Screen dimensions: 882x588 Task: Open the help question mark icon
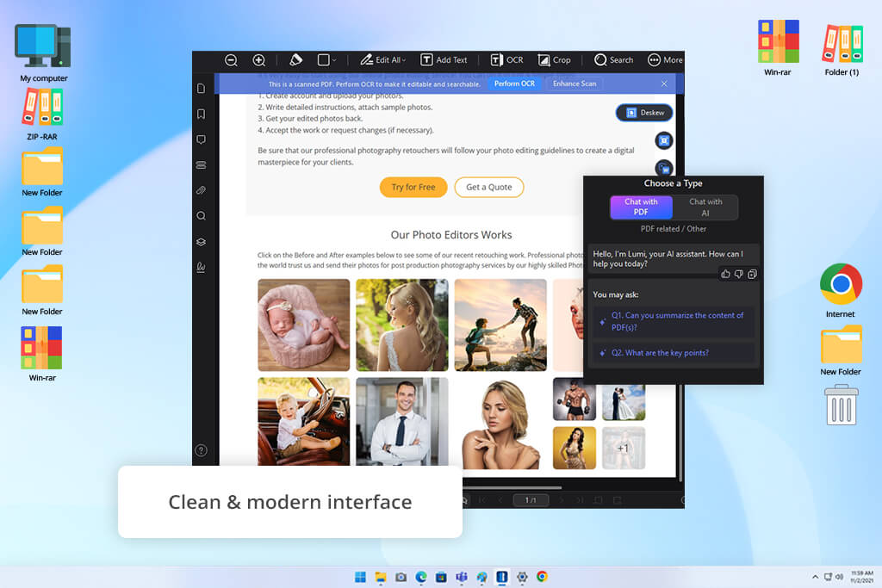coord(202,450)
